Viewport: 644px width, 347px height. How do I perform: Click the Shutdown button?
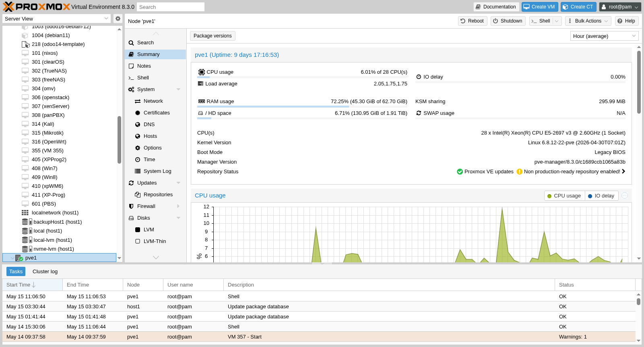point(508,21)
